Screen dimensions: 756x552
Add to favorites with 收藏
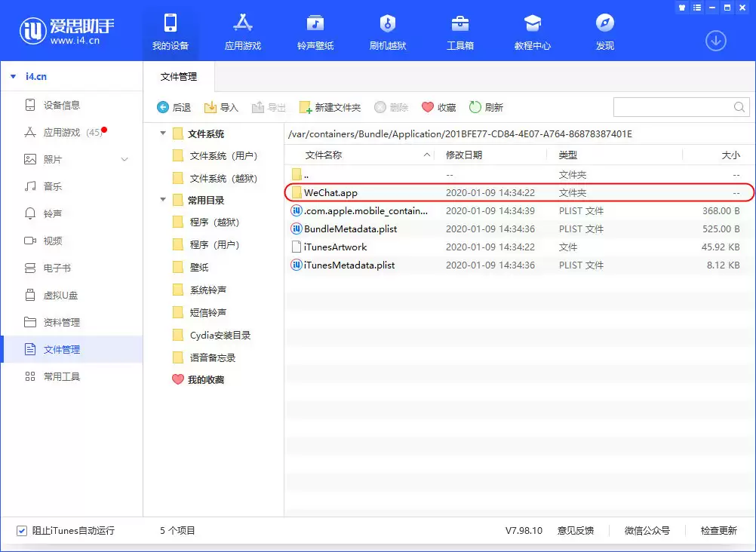[x=438, y=107]
